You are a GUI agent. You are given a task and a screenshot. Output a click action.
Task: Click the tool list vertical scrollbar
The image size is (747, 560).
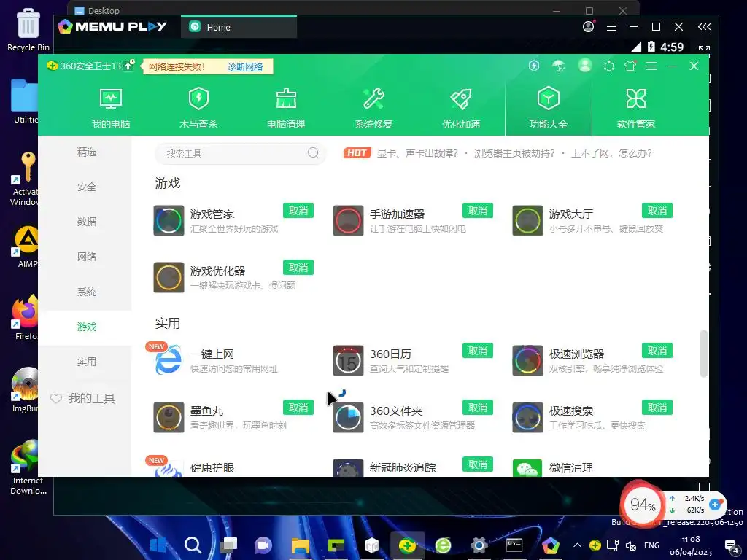704,354
